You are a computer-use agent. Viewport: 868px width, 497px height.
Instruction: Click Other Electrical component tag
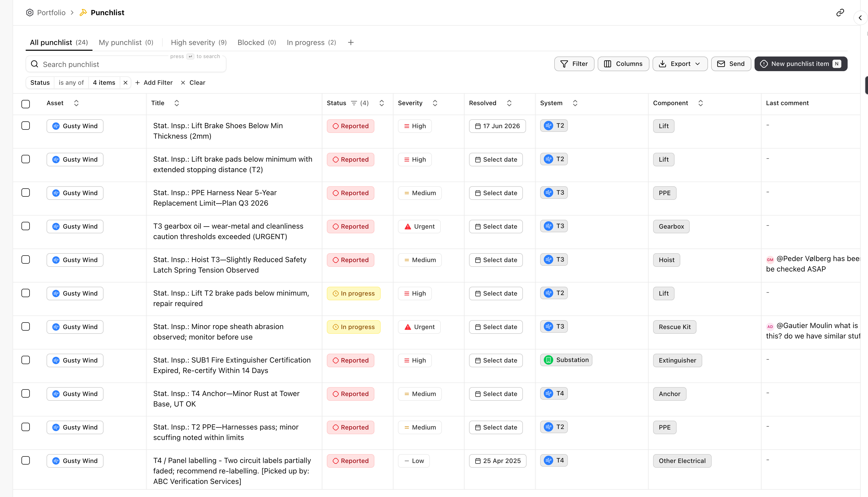coord(682,461)
